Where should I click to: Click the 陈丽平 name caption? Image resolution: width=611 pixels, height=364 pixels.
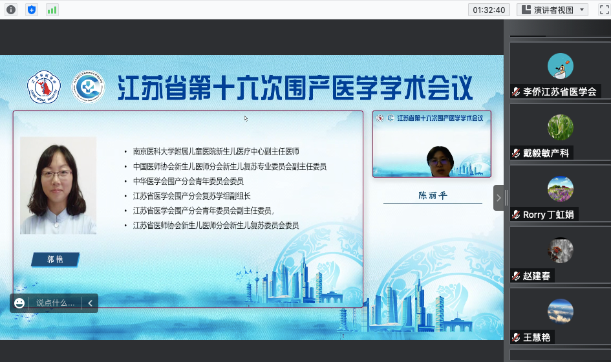(433, 196)
